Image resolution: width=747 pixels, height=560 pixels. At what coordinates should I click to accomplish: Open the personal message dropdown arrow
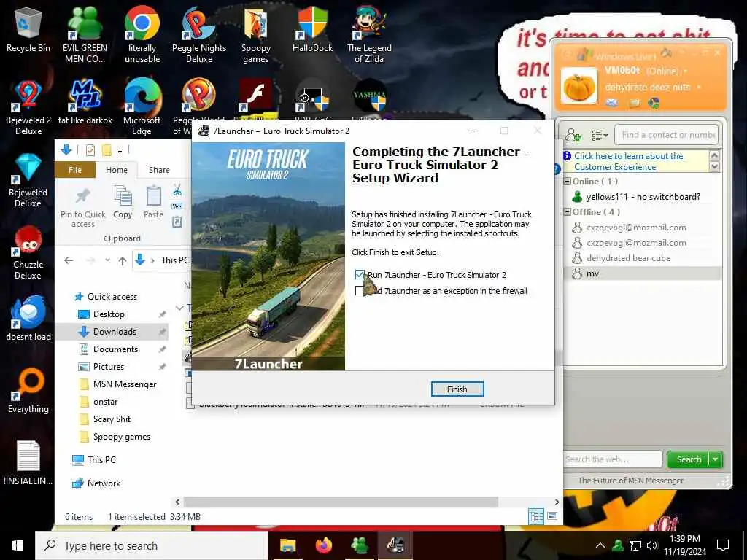[699, 87]
